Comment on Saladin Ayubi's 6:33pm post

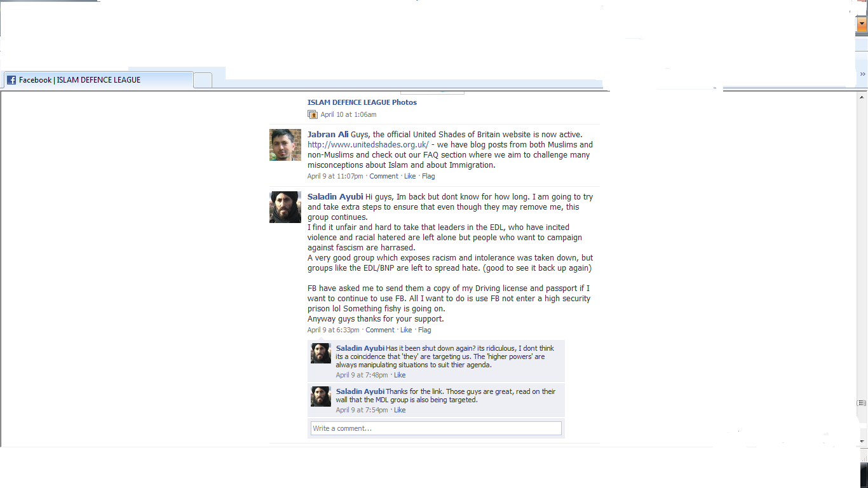point(380,330)
